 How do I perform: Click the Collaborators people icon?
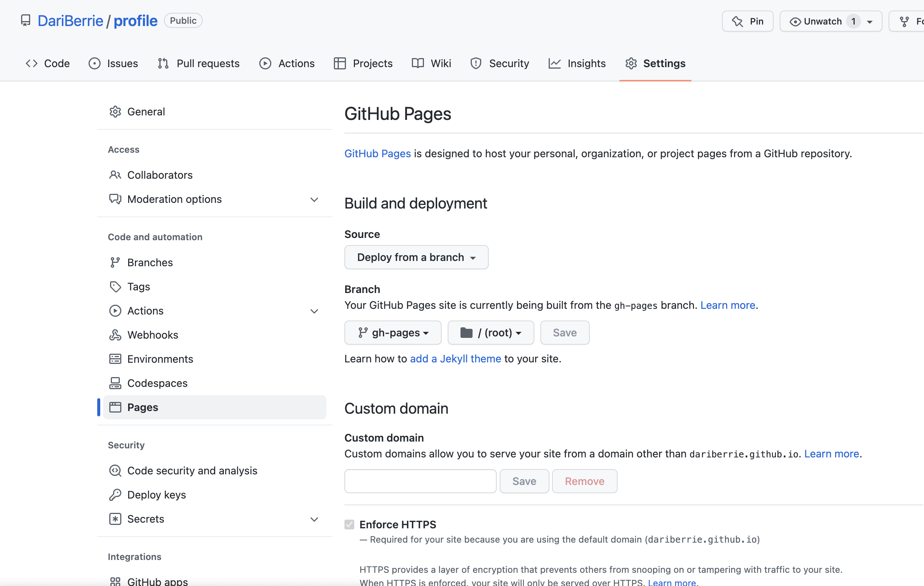pos(115,175)
